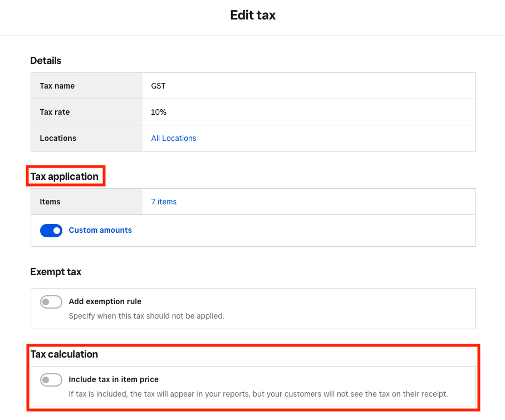Select the GST tax name field

309,86
